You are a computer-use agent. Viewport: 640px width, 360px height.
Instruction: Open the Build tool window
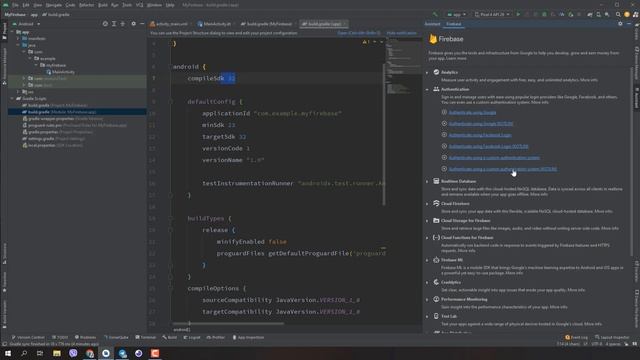click(x=170, y=338)
